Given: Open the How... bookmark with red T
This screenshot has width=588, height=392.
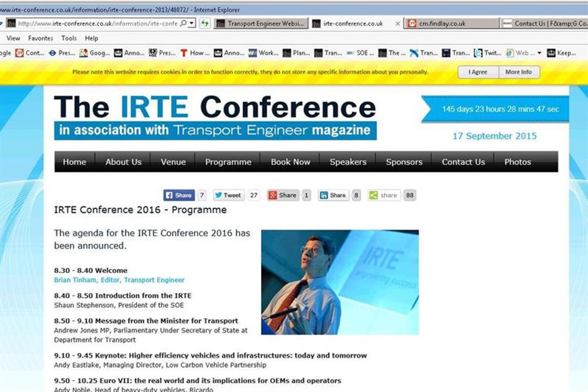Looking at the screenshot, I should pyautogui.click(x=195, y=53).
